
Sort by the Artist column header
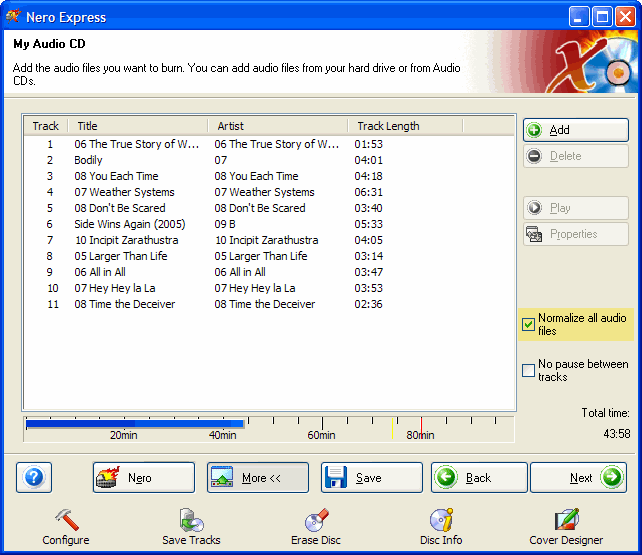278,126
